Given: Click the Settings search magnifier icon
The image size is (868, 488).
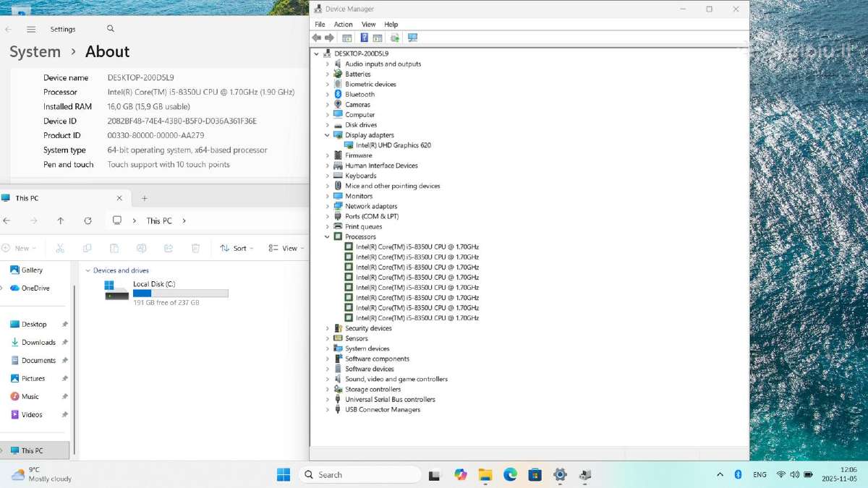Looking at the screenshot, I should coord(111,29).
